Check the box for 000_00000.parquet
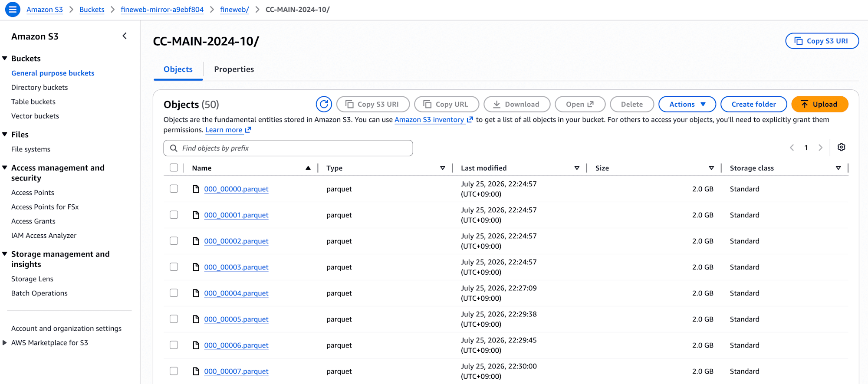Image resolution: width=868 pixels, height=384 pixels. [174, 189]
